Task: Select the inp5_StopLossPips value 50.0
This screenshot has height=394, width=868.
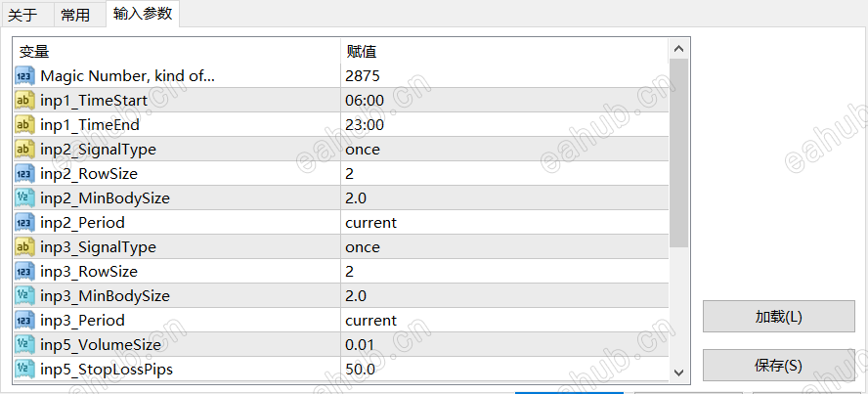Action: click(x=360, y=370)
